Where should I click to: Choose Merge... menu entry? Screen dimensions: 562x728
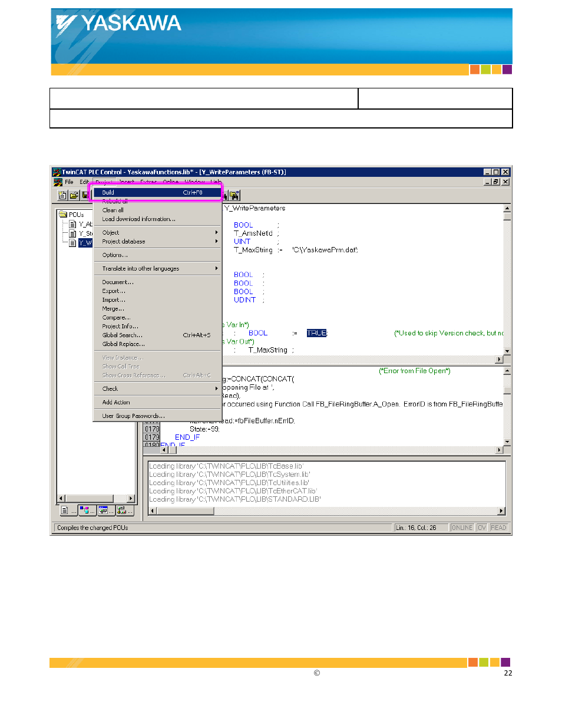(x=157, y=308)
